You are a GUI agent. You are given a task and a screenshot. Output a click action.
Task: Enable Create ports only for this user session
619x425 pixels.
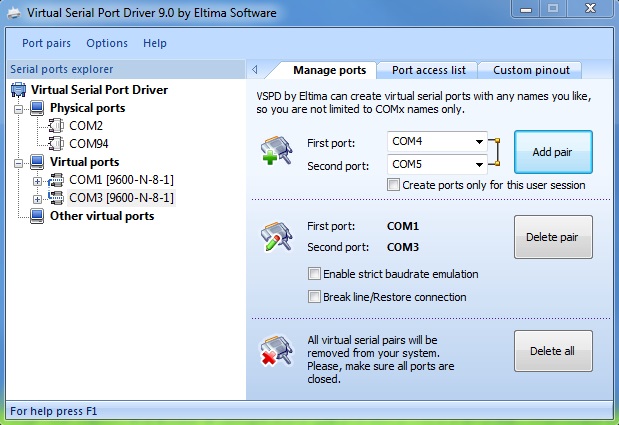[x=393, y=185]
